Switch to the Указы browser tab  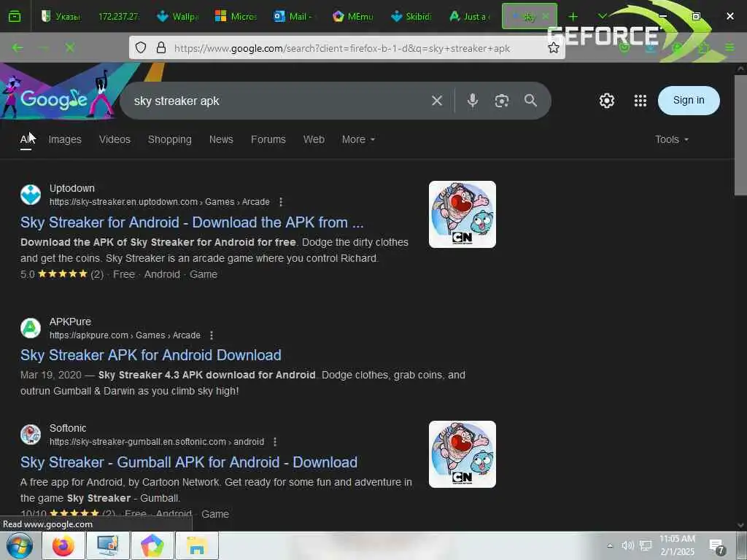tap(61, 16)
